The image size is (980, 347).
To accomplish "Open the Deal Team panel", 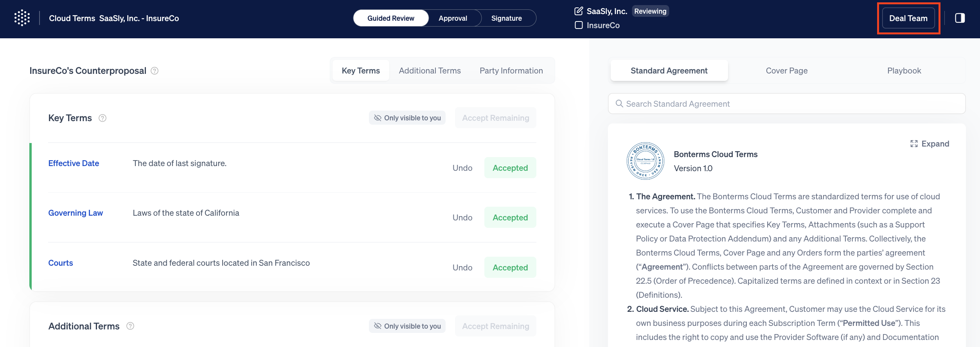I will pyautogui.click(x=908, y=18).
